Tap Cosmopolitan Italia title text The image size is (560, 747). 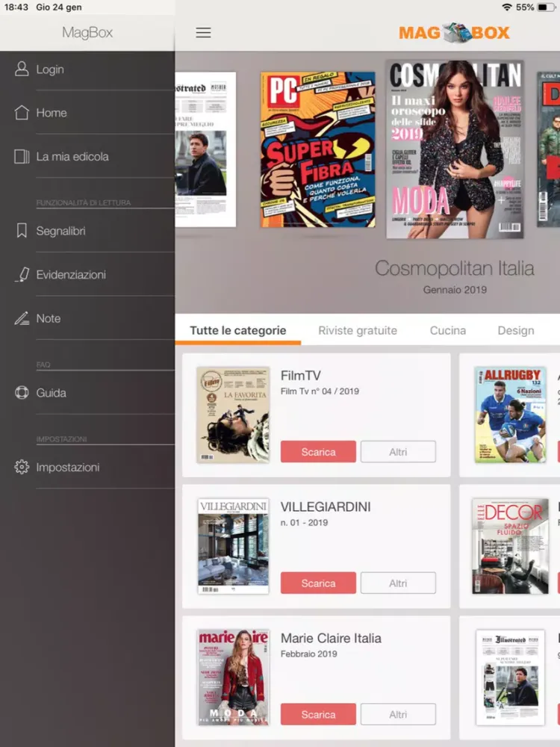pos(454,268)
